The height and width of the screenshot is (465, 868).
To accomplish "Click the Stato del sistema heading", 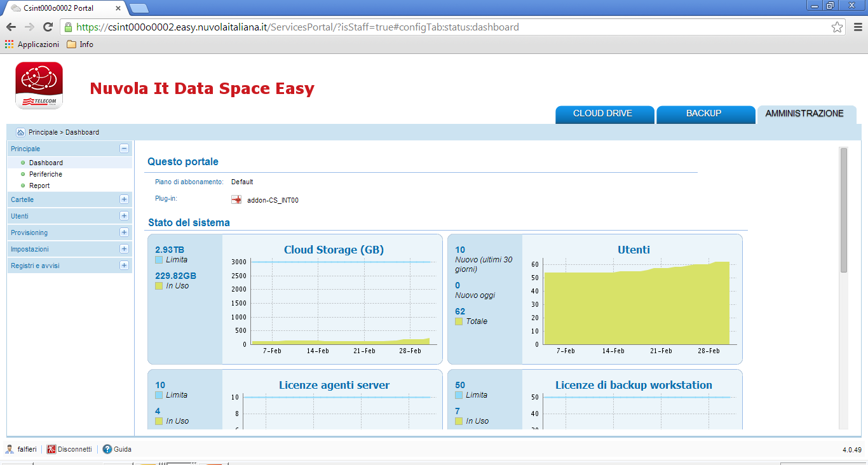I will (x=189, y=223).
